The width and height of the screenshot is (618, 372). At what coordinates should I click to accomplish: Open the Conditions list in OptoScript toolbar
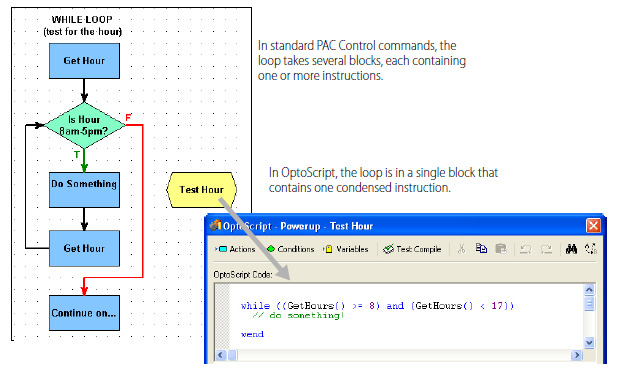pos(290,249)
